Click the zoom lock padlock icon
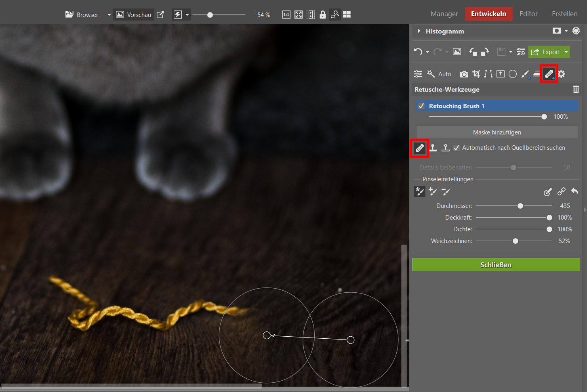 click(322, 15)
